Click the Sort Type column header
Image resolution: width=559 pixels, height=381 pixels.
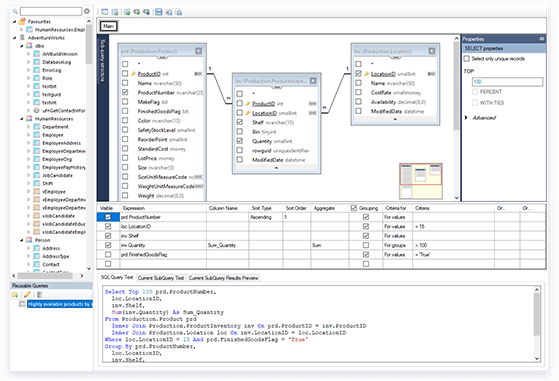(x=262, y=208)
